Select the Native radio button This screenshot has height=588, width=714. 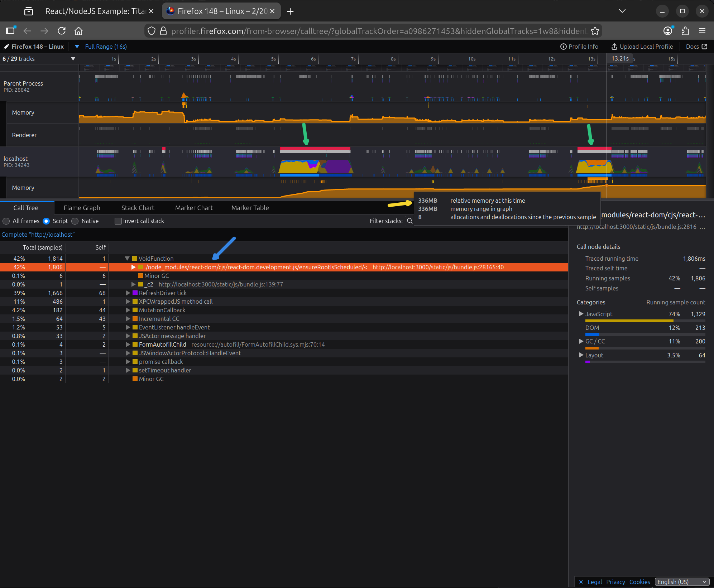point(75,221)
